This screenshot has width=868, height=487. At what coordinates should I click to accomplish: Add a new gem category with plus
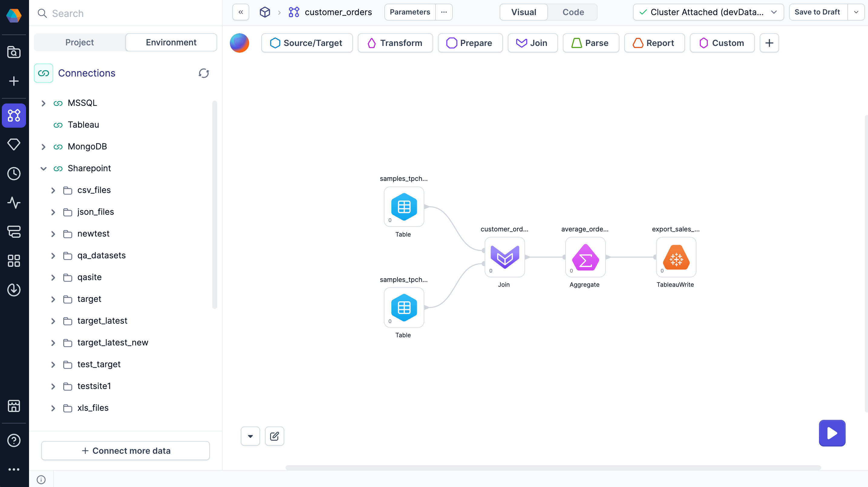(x=769, y=43)
